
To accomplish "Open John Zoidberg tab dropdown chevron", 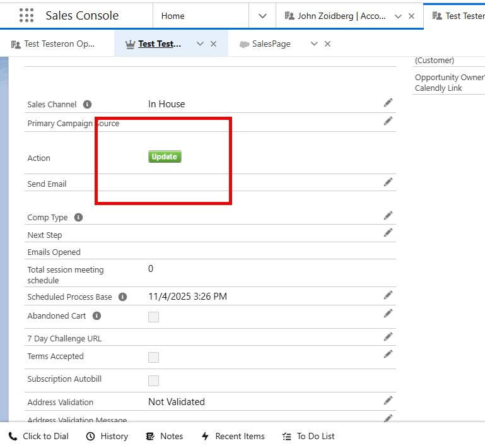I will tap(398, 16).
